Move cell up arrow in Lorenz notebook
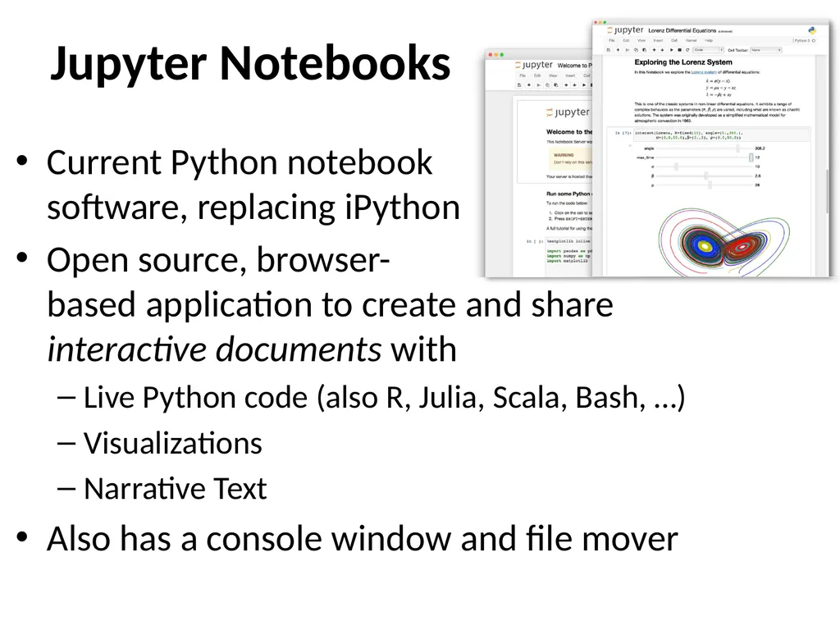The width and height of the screenshot is (840, 630). click(x=654, y=50)
